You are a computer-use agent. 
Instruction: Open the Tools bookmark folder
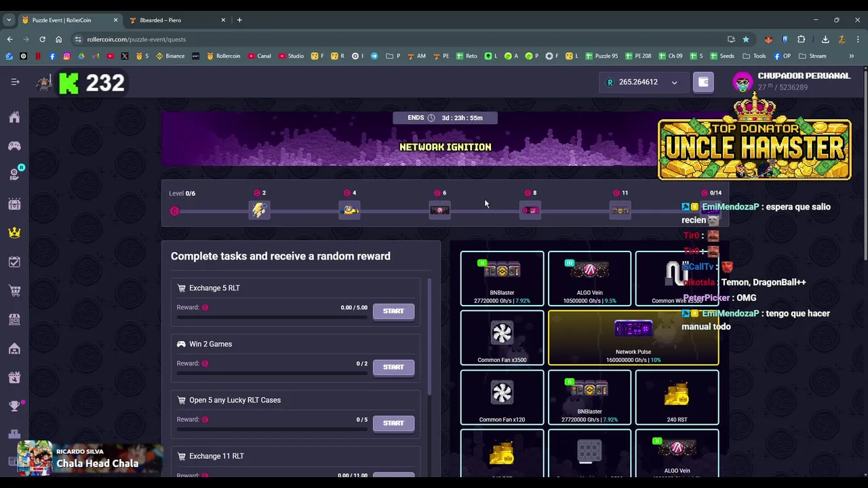(753, 56)
